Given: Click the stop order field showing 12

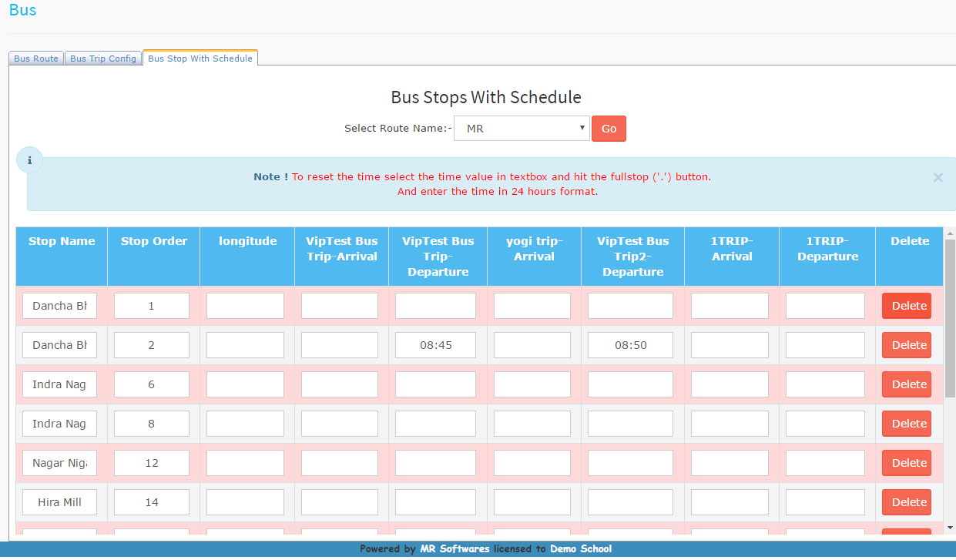Looking at the screenshot, I should coord(152,463).
